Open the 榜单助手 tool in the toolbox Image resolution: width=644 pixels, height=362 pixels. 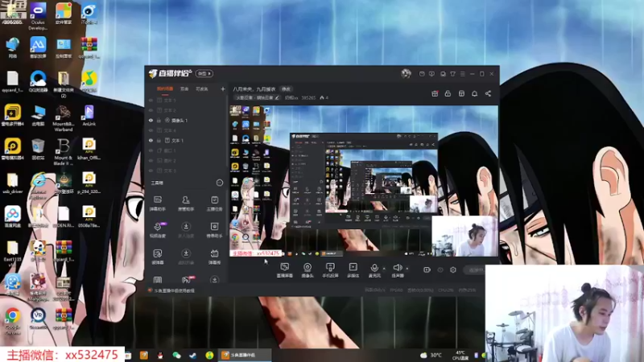[214, 230]
